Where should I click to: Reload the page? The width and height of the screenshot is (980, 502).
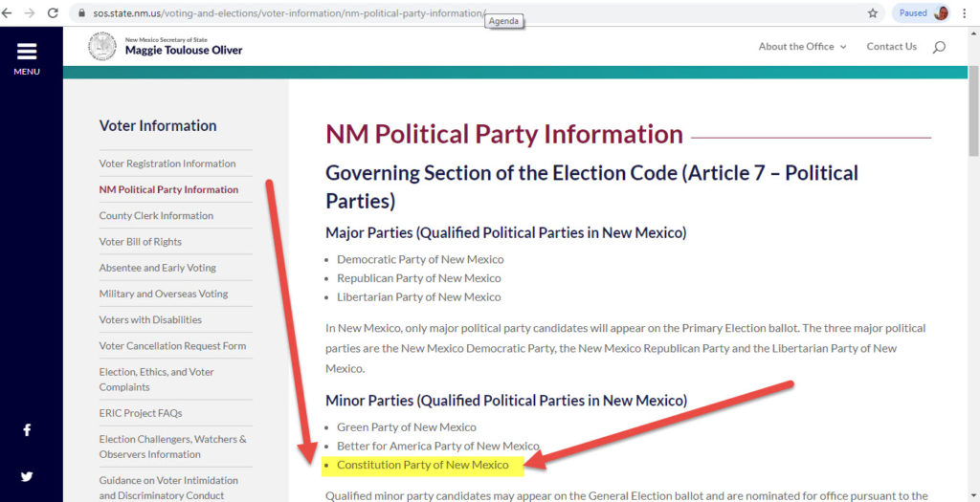pyautogui.click(x=54, y=13)
